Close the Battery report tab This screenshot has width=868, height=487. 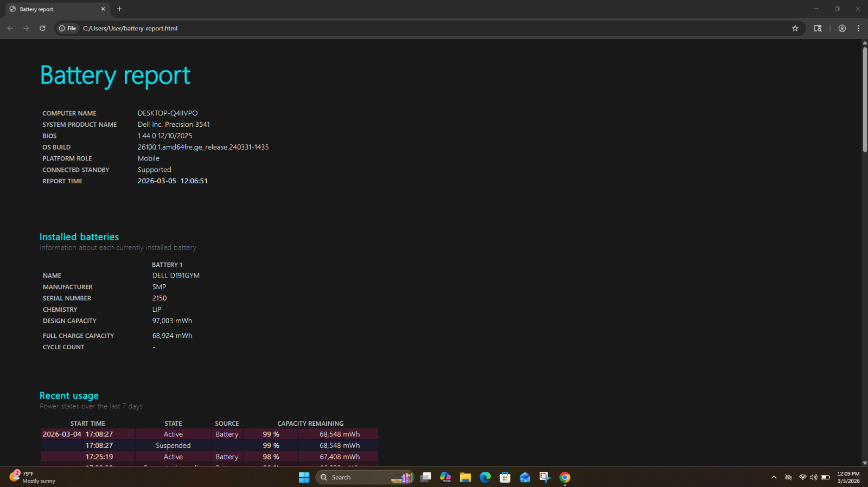click(103, 9)
